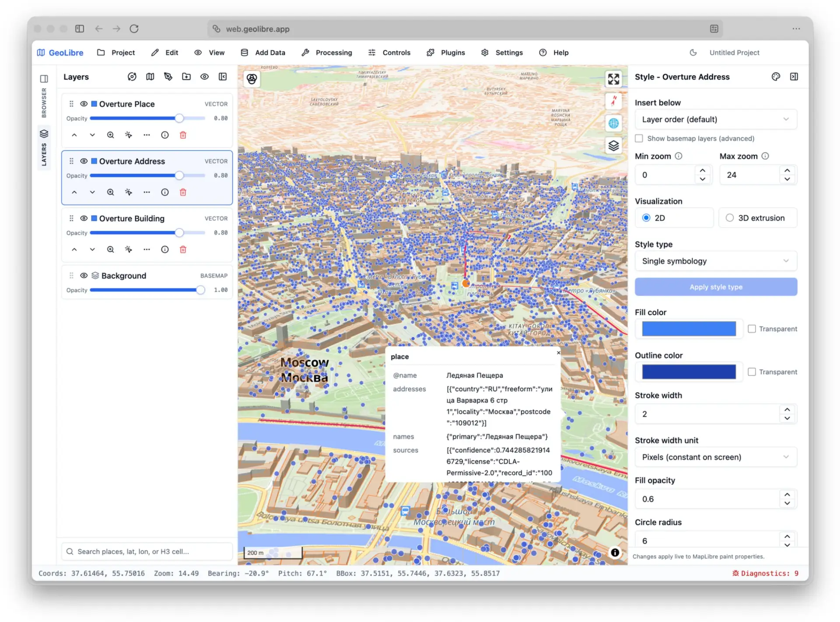Open the Controls menu
The width and height of the screenshot is (840, 622).
tap(389, 53)
